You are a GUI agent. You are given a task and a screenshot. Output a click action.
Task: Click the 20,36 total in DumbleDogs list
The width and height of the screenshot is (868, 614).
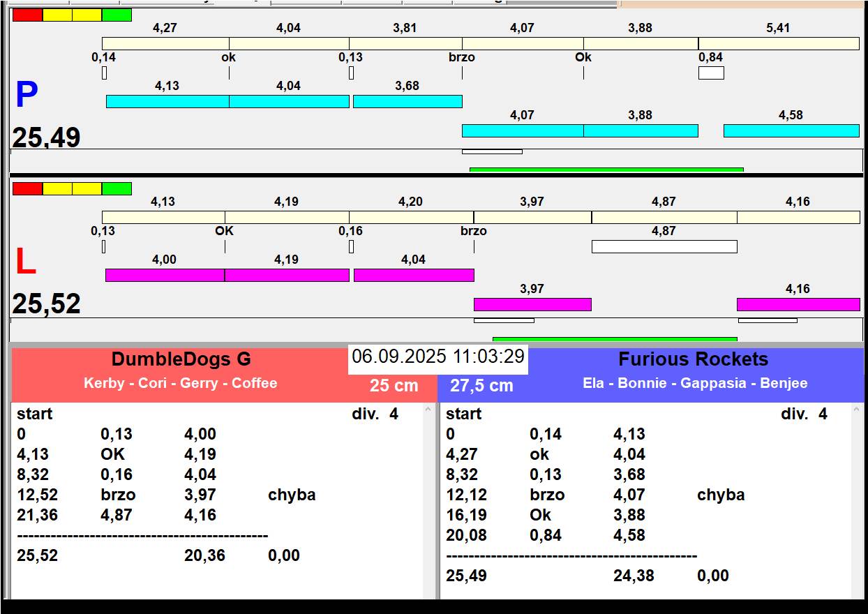(x=204, y=555)
